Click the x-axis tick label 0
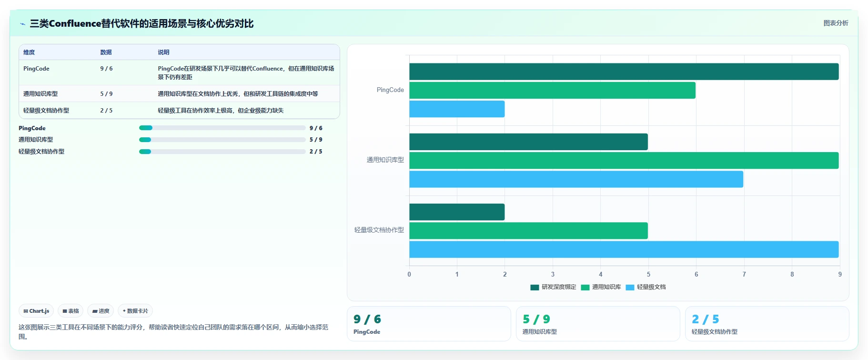Viewport: 868px width, 360px height. point(409,274)
